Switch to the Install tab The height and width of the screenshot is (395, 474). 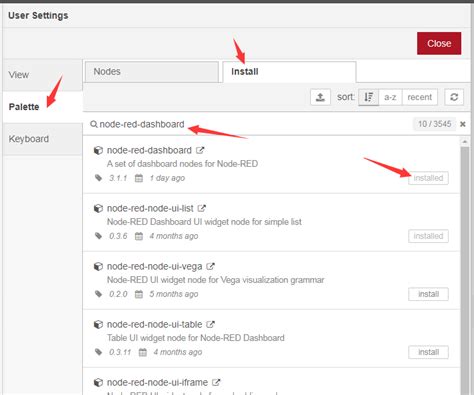(x=289, y=72)
